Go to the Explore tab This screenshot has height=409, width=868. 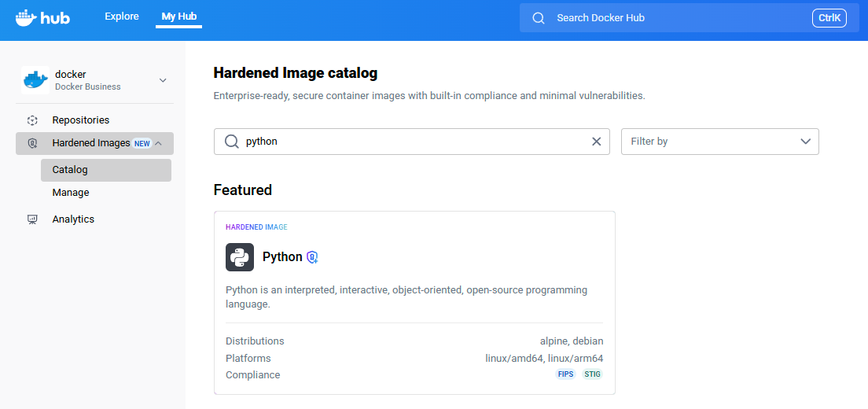pyautogui.click(x=122, y=17)
